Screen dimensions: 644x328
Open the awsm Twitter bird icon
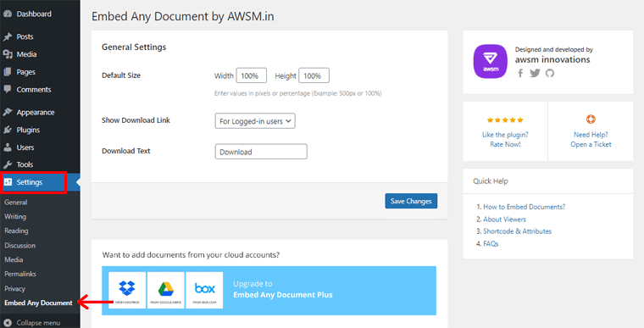click(535, 73)
